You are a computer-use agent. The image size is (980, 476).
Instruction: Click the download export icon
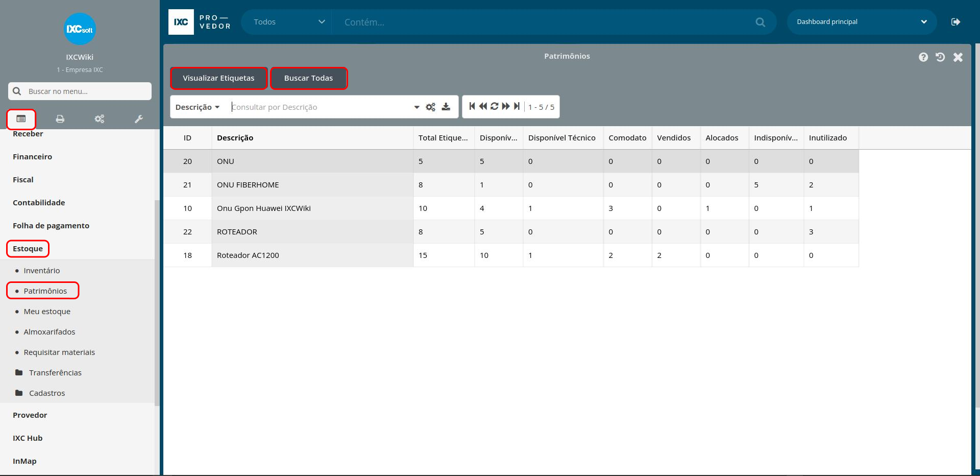[x=446, y=107]
